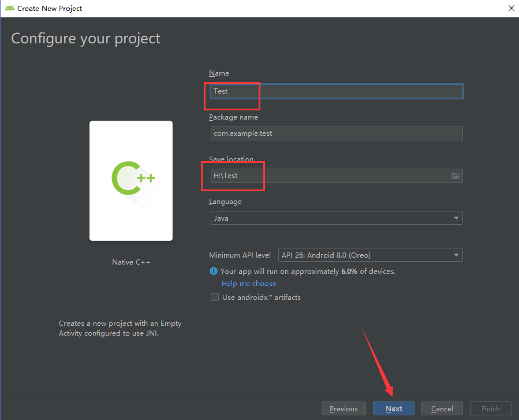Image resolution: width=519 pixels, height=420 pixels.
Task: Click the 6.0% of devices text
Action: pyautogui.click(x=368, y=272)
